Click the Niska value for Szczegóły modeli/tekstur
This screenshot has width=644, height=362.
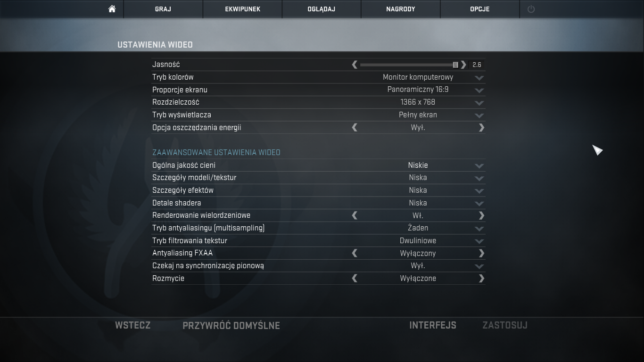click(x=418, y=177)
